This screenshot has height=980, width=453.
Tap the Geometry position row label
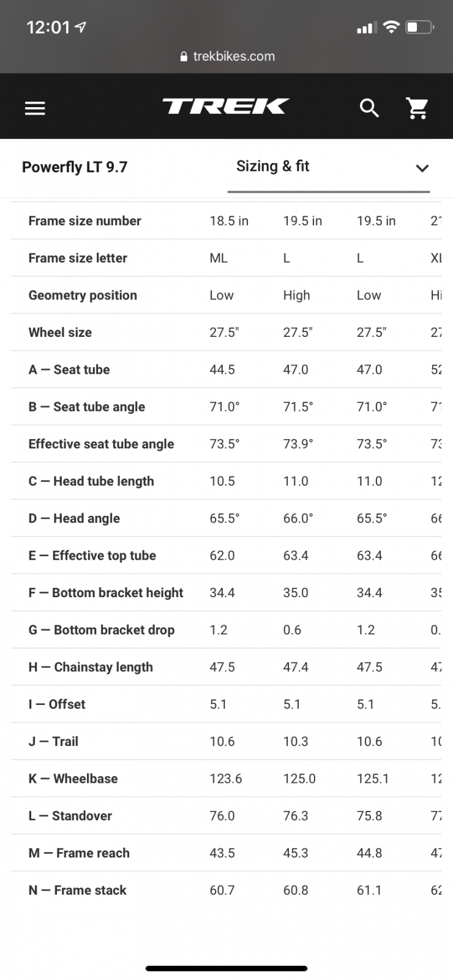[x=83, y=295]
